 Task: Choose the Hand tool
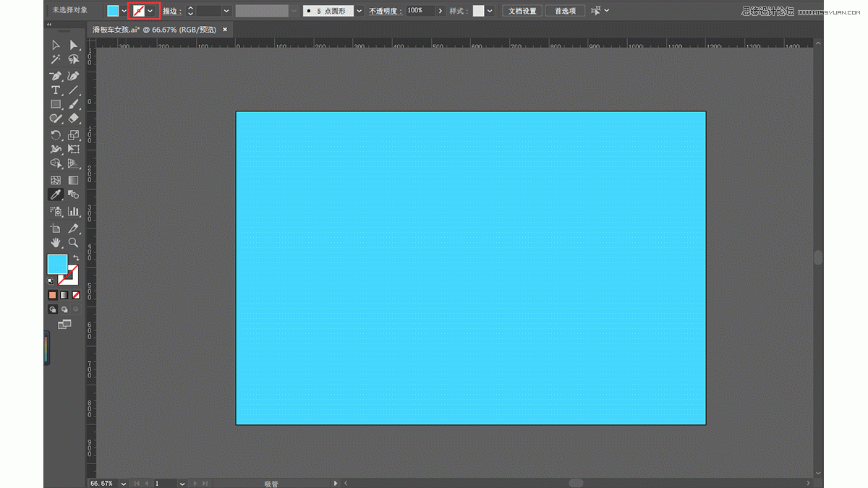pyautogui.click(x=55, y=243)
